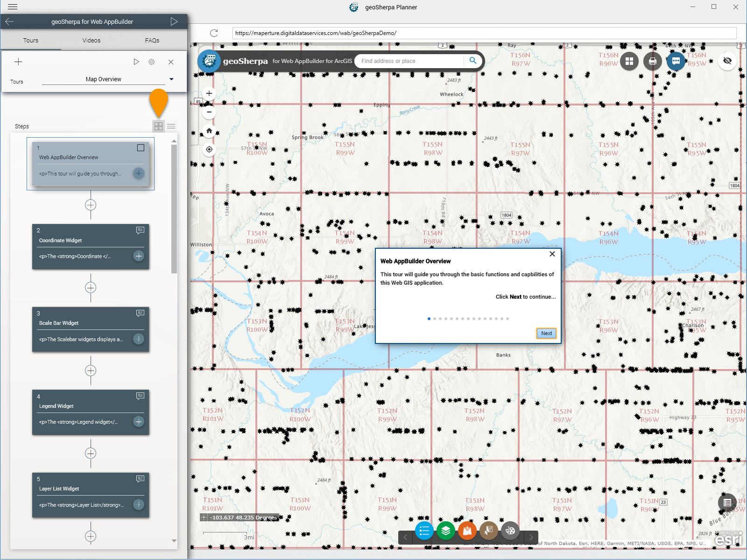Open the attribute table icon

(x=727, y=503)
